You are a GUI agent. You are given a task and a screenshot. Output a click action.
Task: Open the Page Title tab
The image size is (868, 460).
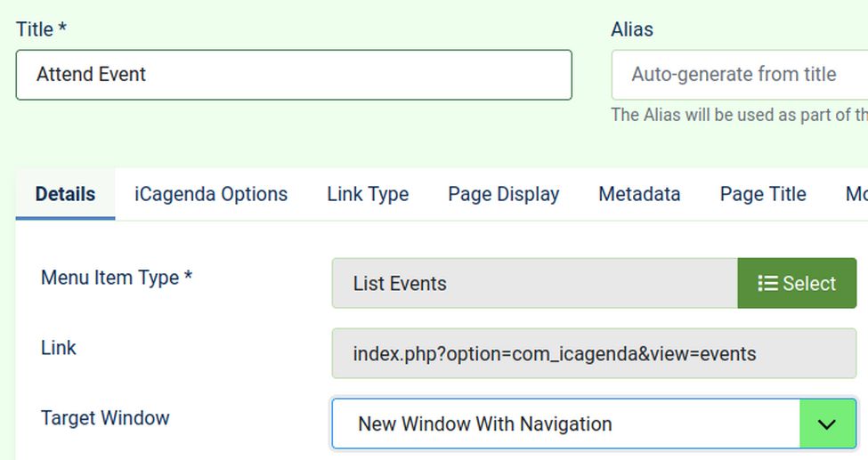[763, 194]
